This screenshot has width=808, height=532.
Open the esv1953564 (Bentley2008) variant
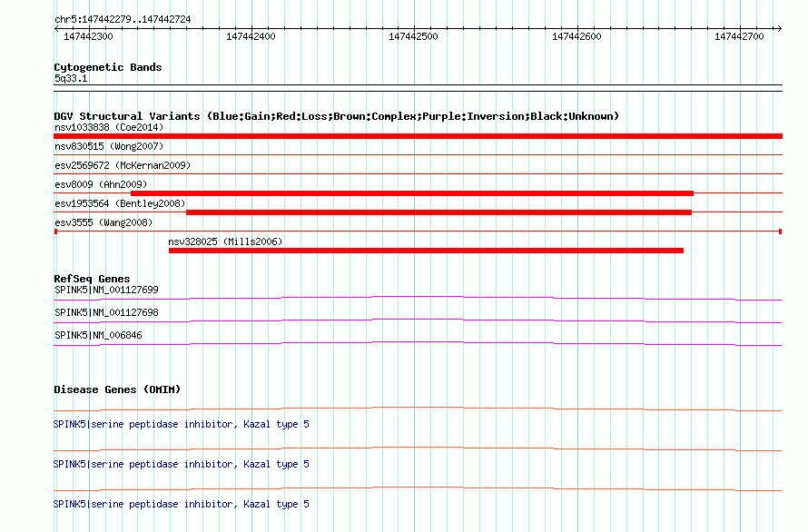120,203
